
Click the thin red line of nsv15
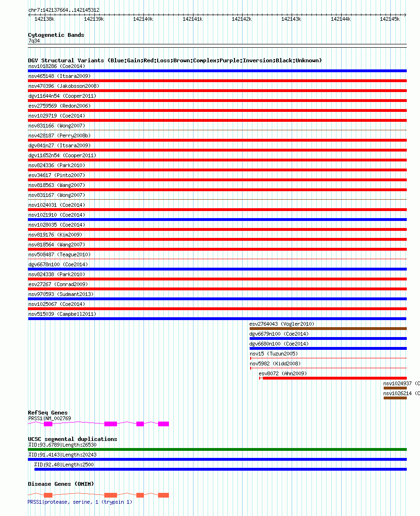pyautogui.click(x=328, y=358)
